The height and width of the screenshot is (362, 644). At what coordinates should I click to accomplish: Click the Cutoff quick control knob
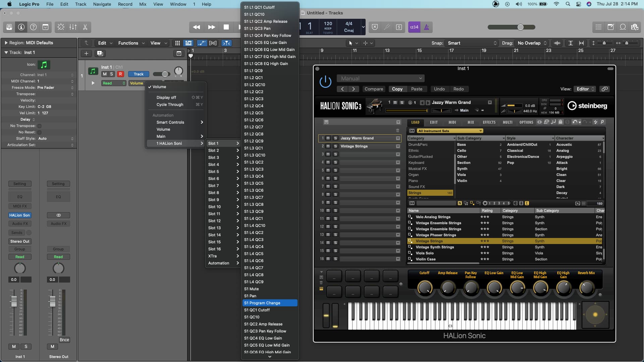click(424, 287)
